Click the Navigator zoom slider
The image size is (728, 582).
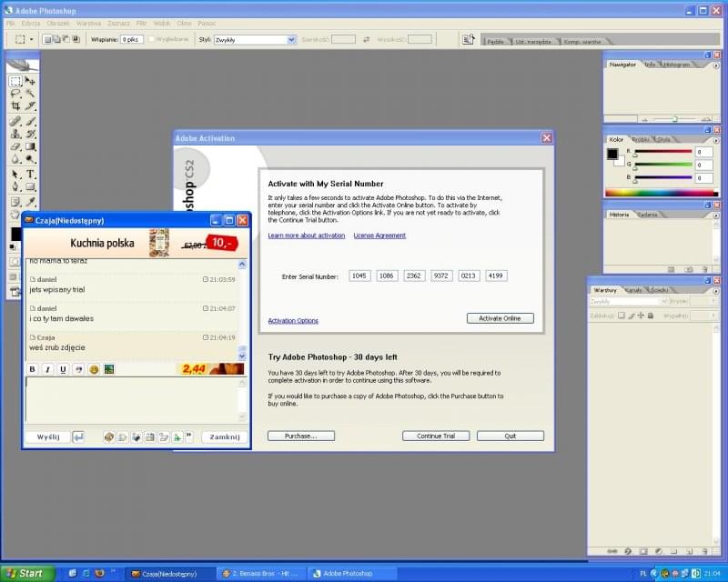coord(675,119)
